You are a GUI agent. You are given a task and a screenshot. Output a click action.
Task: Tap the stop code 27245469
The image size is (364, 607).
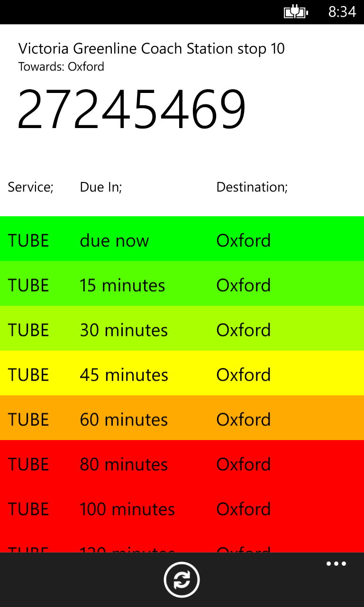pos(132,110)
